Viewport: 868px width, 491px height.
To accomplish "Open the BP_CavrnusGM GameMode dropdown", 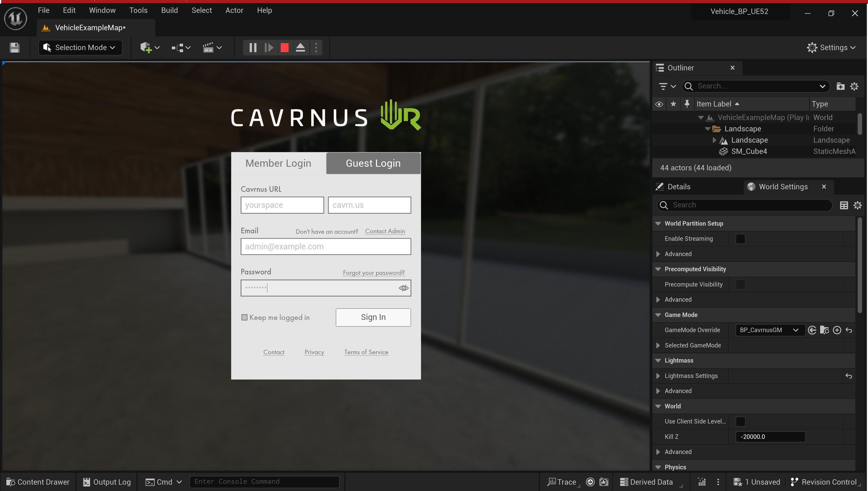I will click(x=769, y=330).
